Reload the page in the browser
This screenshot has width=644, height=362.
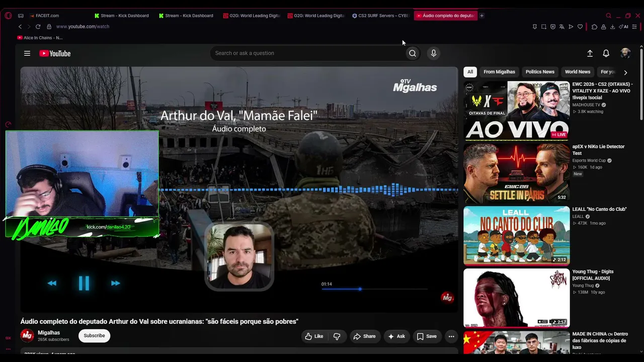tap(38, 27)
